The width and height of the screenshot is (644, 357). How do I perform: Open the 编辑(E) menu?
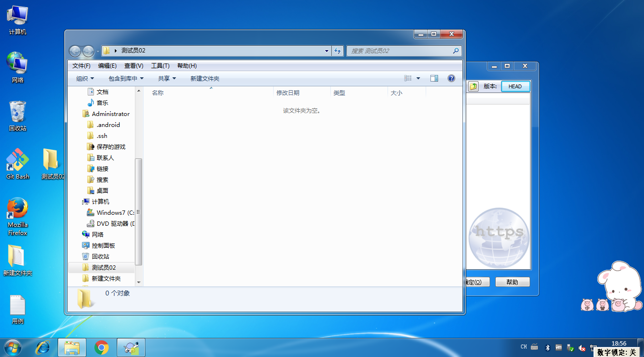pyautogui.click(x=107, y=66)
